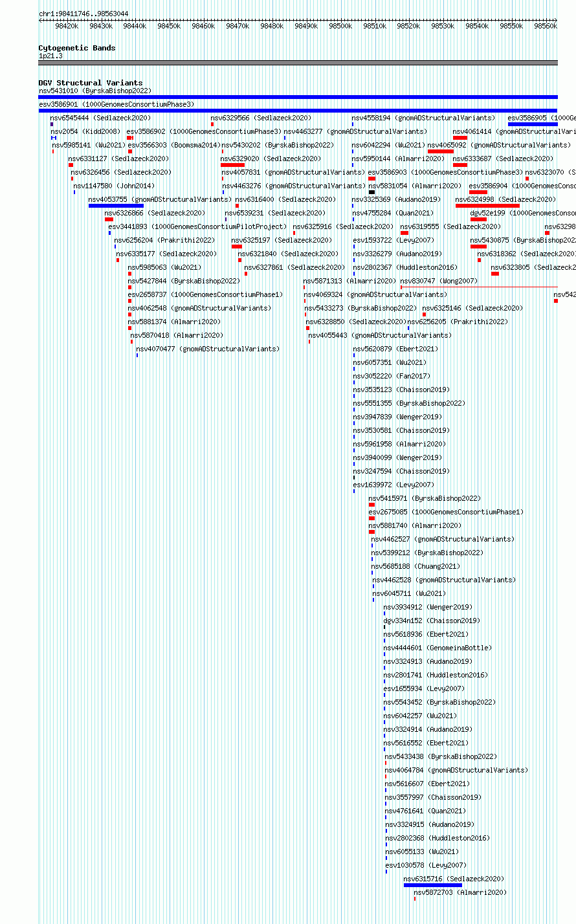Select nsv5415971 (ByrskaBishop2022) variant
This screenshot has height=924, width=576.
(425, 499)
